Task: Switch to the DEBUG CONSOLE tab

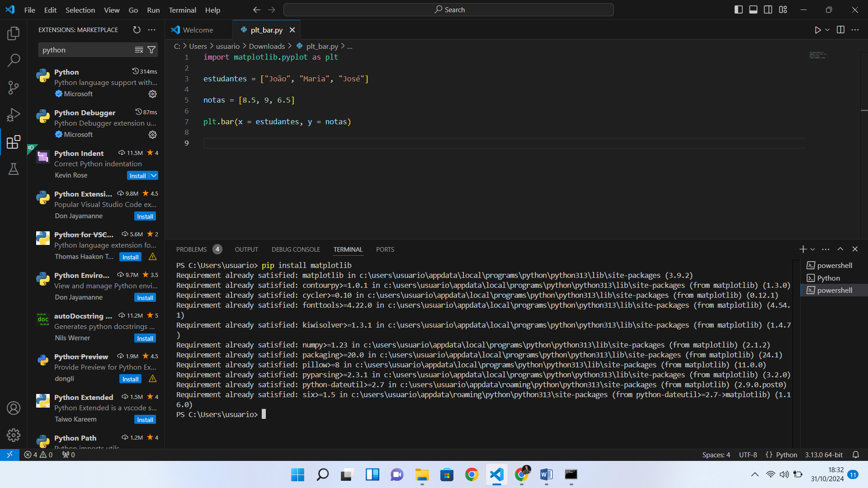Action: pos(296,249)
